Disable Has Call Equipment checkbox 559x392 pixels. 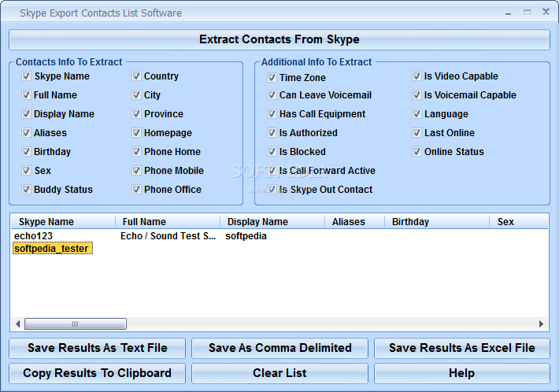272,113
